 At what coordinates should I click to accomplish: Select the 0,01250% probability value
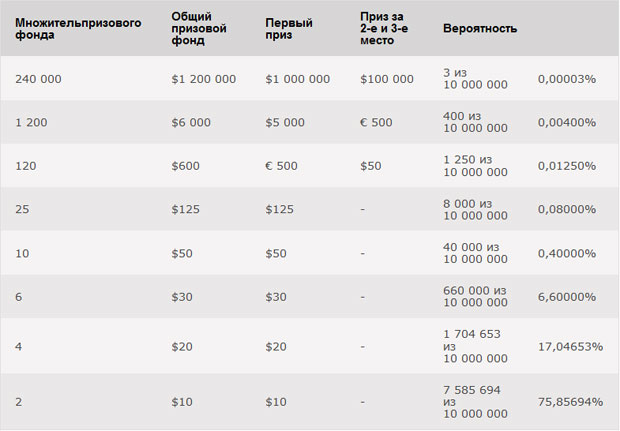click(x=567, y=166)
